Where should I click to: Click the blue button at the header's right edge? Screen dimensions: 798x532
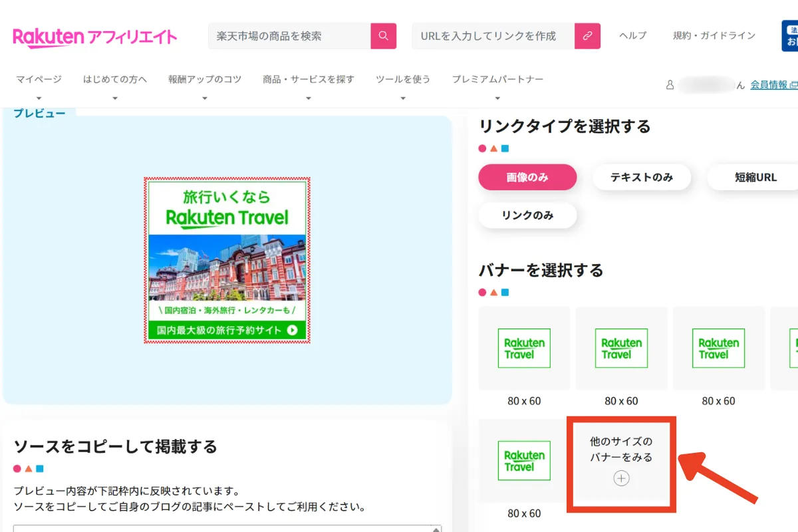click(x=789, y=36)
